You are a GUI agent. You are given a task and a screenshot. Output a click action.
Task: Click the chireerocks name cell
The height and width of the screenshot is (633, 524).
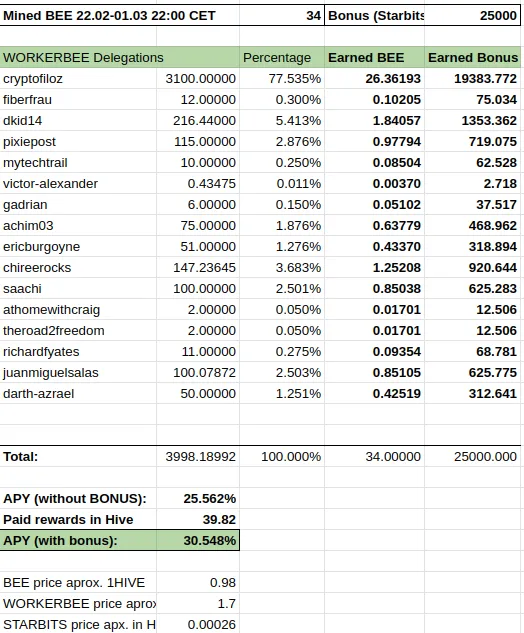[78, 267]
